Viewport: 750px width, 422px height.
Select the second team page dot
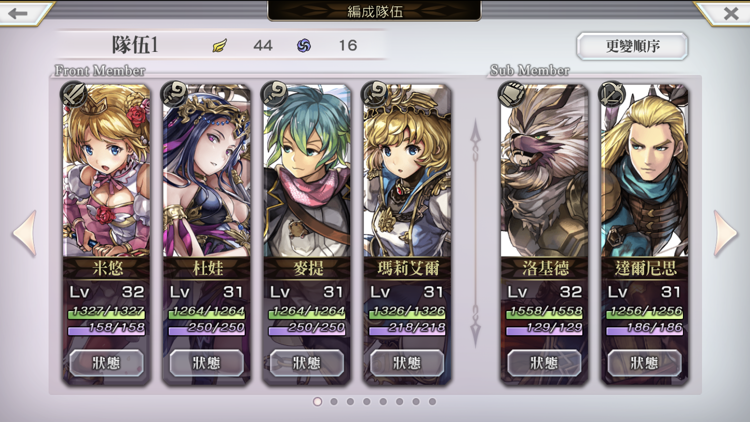(334, 401)
